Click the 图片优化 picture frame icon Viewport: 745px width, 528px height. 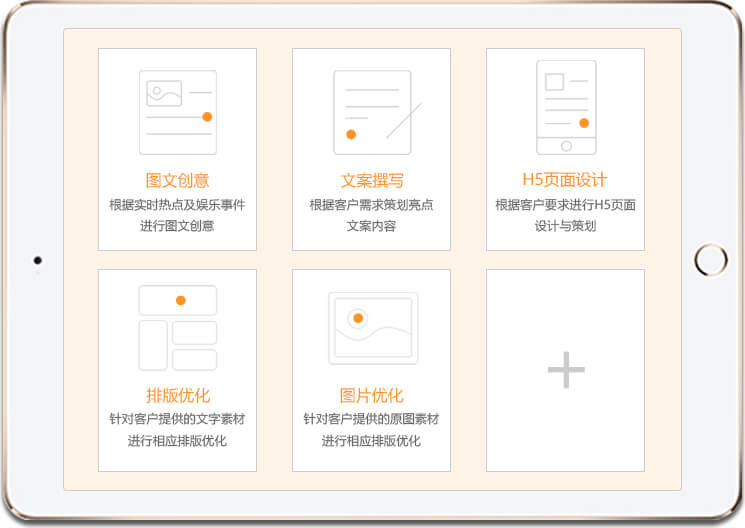pos(372,328)
